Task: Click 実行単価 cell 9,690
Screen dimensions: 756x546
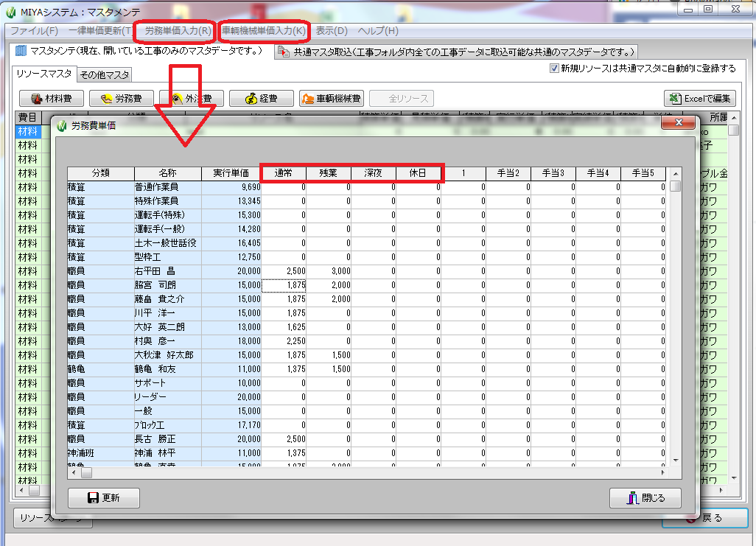Action: tap(231, 187)
